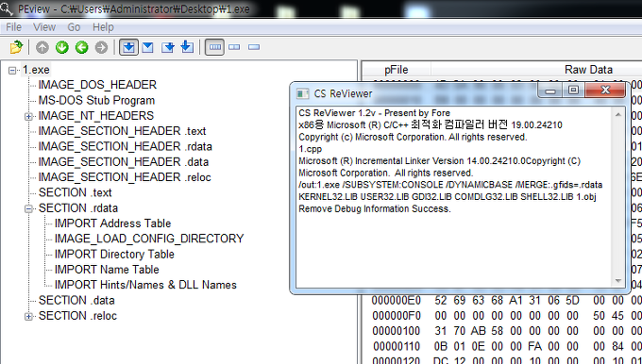Click byte 'FA' in row 00000110
The image size is (642, 364).
point(534,346)
